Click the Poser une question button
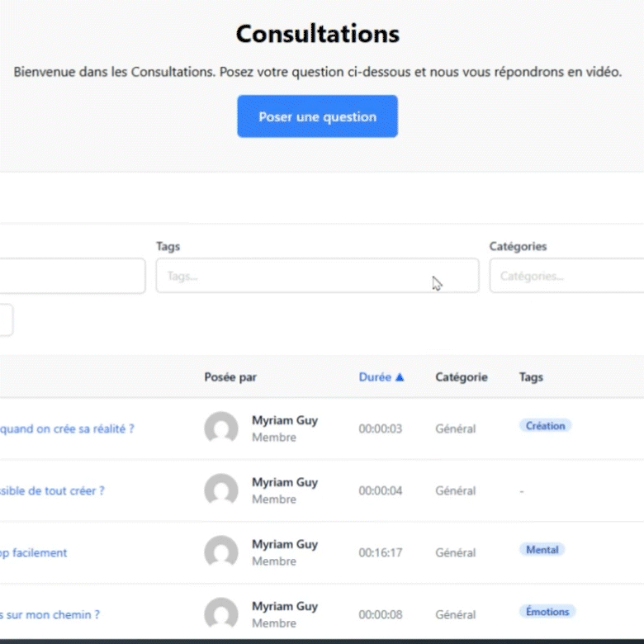Screen dimensions: 644x644 pos(317,116)
